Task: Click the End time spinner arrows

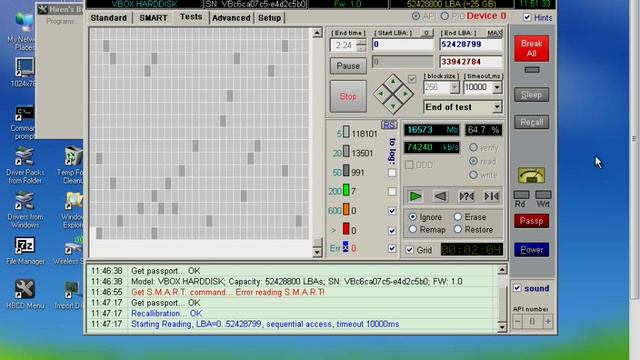Action: [361, 45]
